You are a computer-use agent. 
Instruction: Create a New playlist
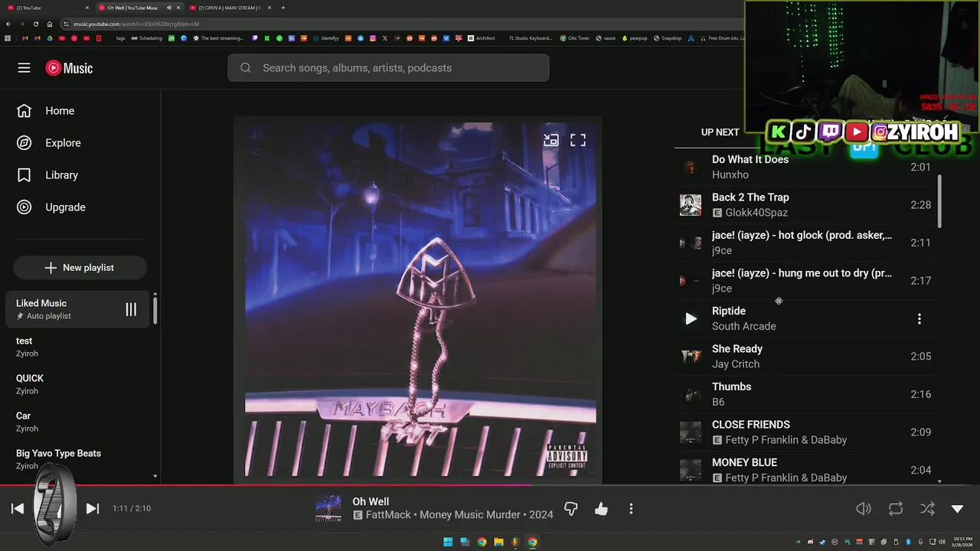[80, 268]
